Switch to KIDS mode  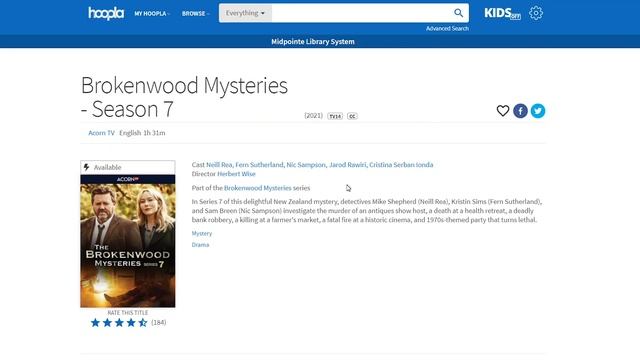(502, 13)
